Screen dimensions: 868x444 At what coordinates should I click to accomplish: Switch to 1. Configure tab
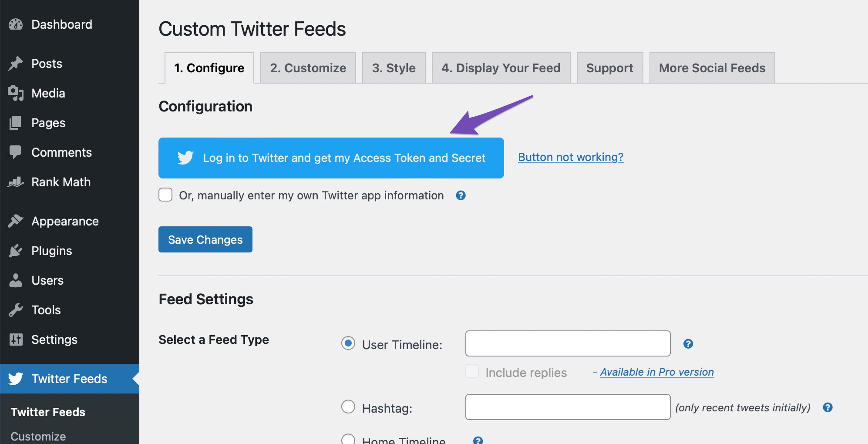pyautogui.click(x=209, y=68)
